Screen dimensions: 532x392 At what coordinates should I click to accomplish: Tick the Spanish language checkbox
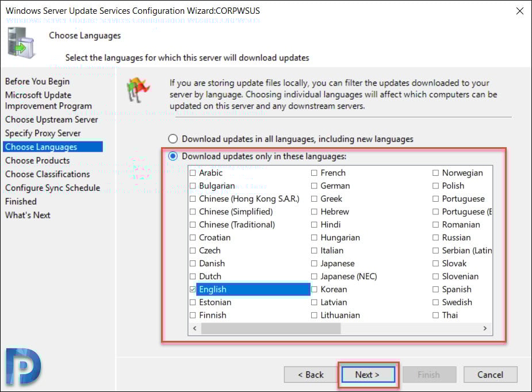click(x=435, y=289)
